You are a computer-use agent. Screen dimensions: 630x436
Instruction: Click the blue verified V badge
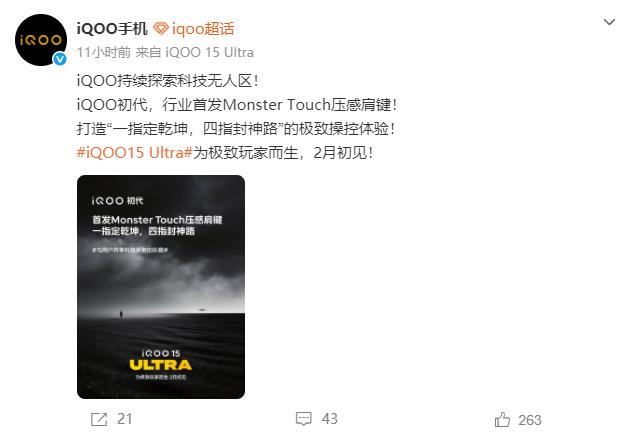tap(60, 59)
